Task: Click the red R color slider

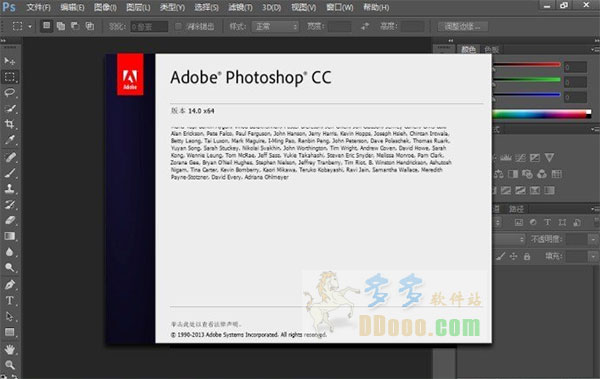Action: point(527,65)
